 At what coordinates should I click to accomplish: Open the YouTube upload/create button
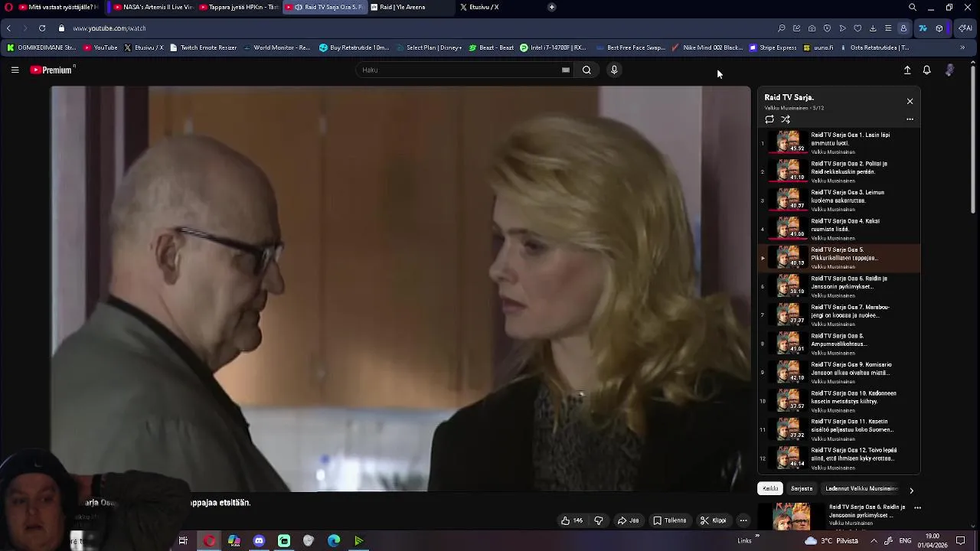pos(907,70)
